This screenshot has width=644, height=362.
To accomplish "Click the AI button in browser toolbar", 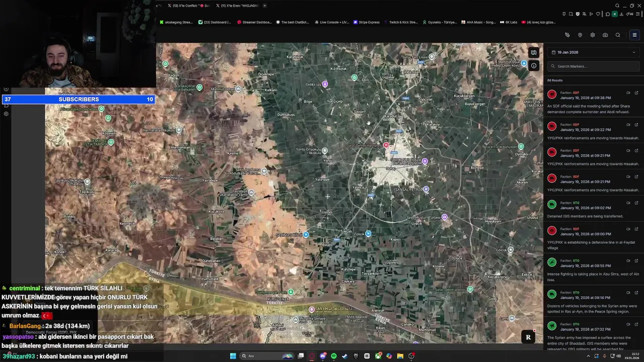I will pyautogui.click(x=629, y=14).
